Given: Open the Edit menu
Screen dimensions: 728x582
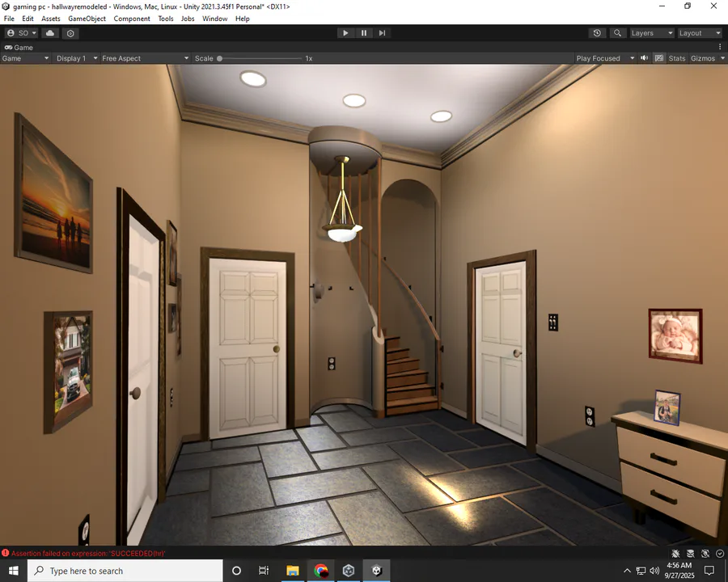Looking at the screenshot, I should pyautogui.click(x=28, y=19).
